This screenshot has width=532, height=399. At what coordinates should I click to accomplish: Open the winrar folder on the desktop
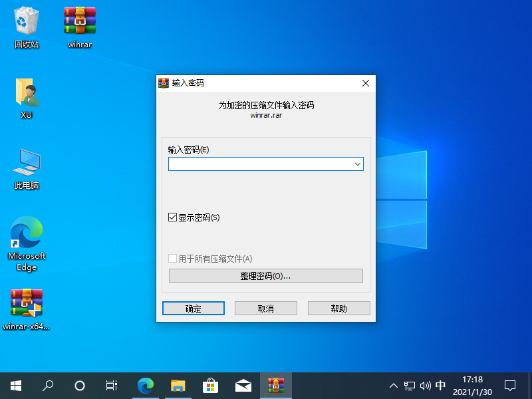point(79,20)
